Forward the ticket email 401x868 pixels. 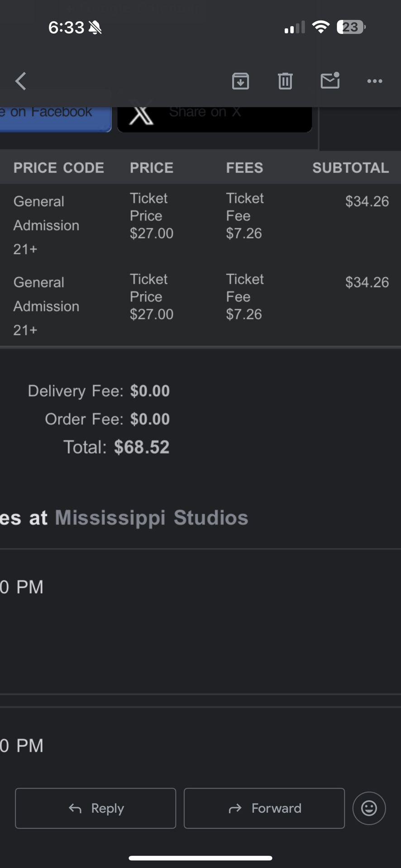click(x=264, y=808)
